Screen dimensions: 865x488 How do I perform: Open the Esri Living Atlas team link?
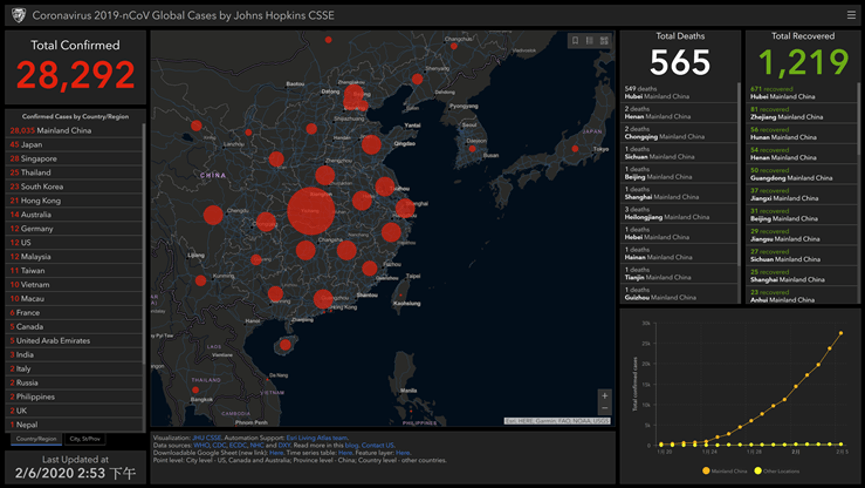click(317, 438)
